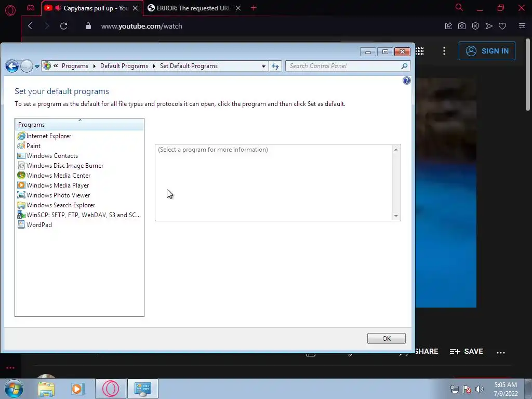Click the Windows Media Player icon in list
Image resolution: width=532 pixels, height=399 pixels.
21,185
